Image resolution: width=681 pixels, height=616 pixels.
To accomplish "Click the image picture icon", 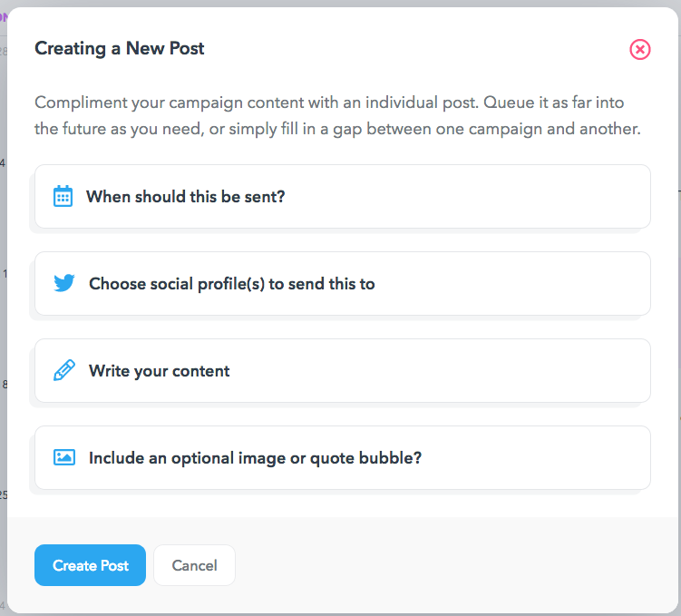I will [x=64, y=457].
